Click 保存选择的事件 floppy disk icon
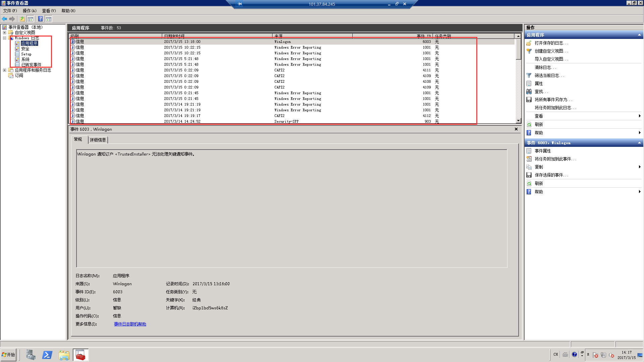Screen dimensions: 644x362 pyautogui.click(x=529, y=175)
